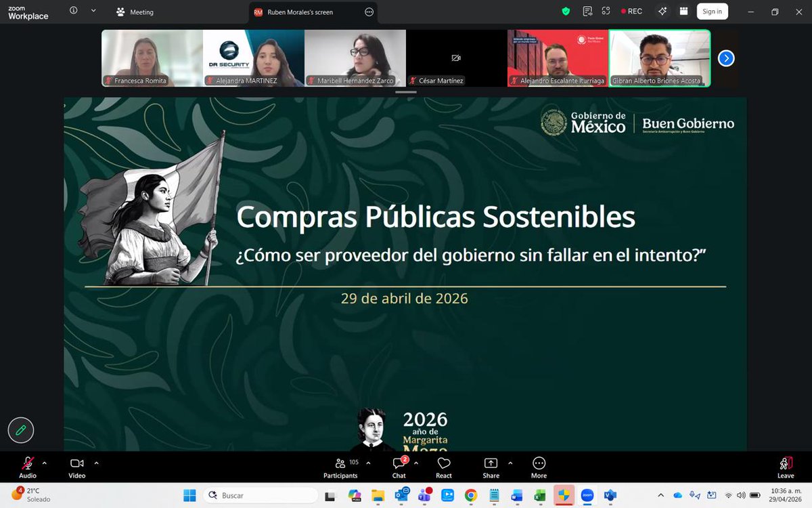Image resolution: width=812 pixels, height=508 pixels.
Task: Select Francesca Romita's video thumbnail
Action: click(152, 58)
